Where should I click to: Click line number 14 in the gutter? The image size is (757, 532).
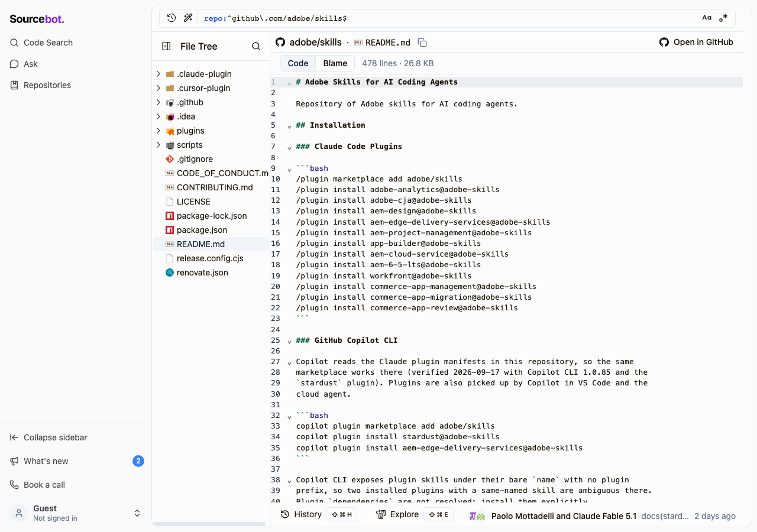tap(276, 222)
